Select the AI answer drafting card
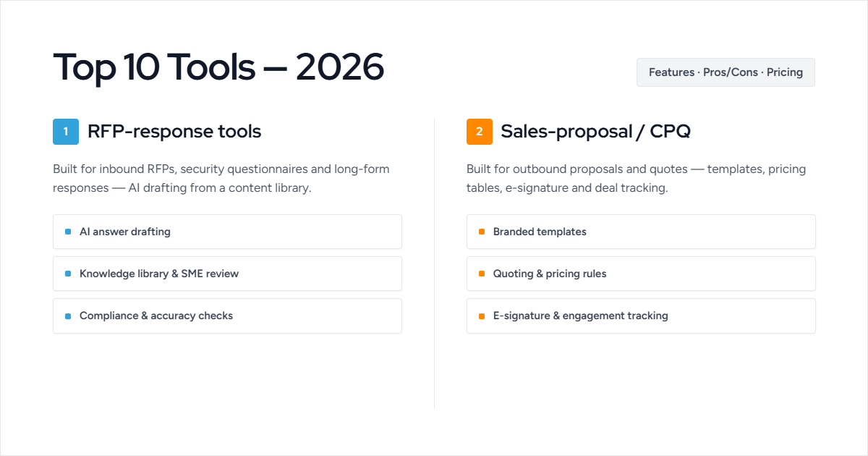The image size is (868, 456). click(x=227, y=232)
